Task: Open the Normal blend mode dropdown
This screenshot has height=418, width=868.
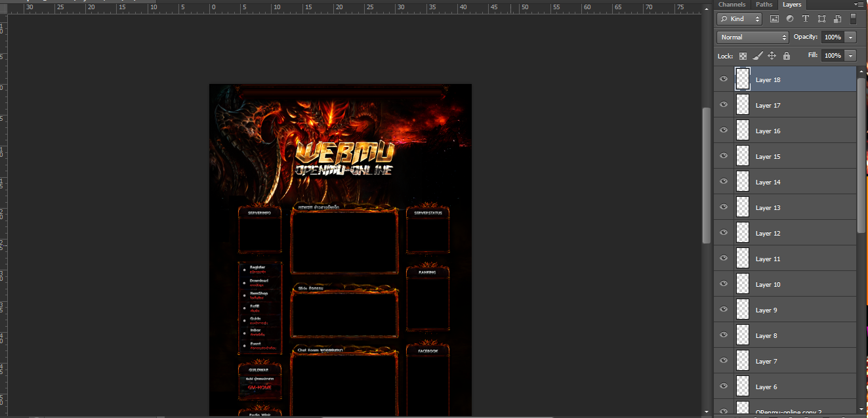Action: coord(753,37)
